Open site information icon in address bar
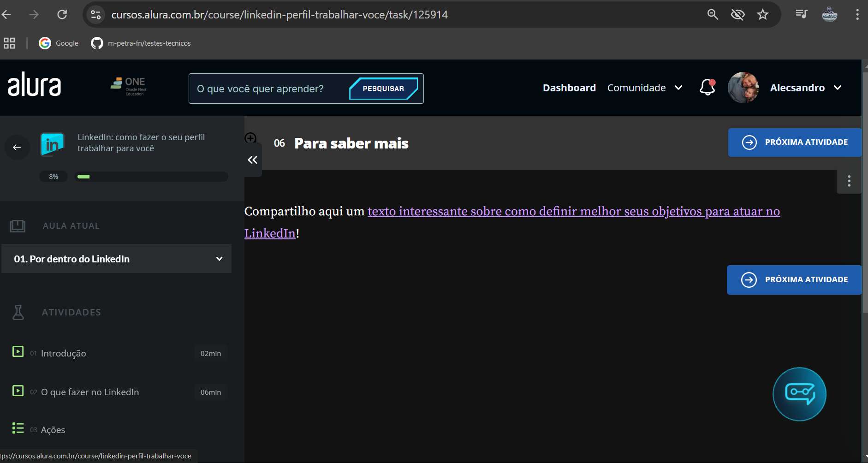This screenshot has height=463, width=868. (95, 15)
